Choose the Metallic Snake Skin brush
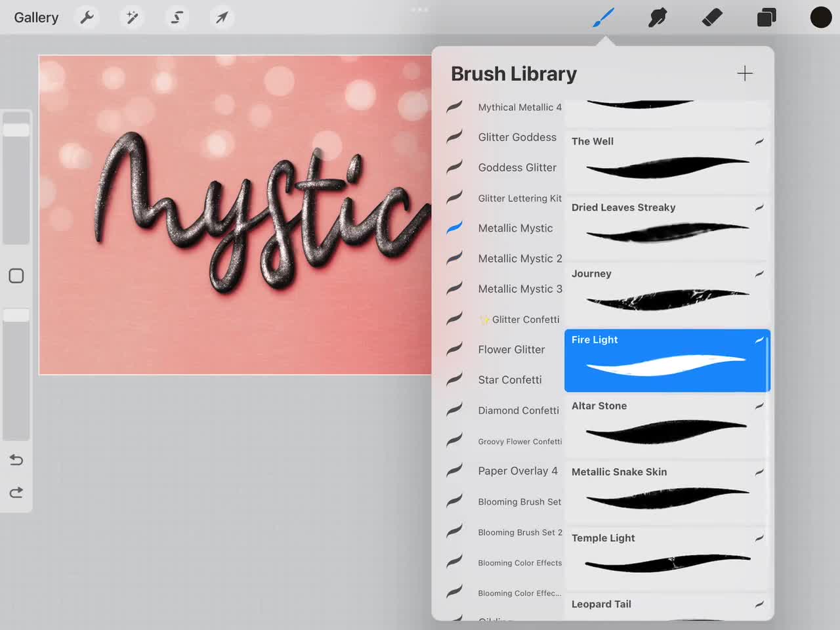The height and width of the screenshot is (630, 840). 667,492
